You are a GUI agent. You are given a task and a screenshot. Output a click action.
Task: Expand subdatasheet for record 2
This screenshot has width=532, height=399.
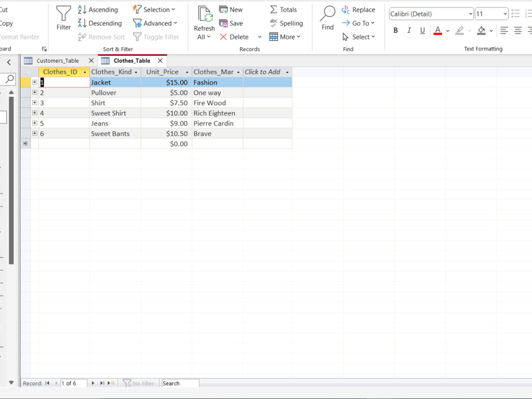click(x=35, y=92)
